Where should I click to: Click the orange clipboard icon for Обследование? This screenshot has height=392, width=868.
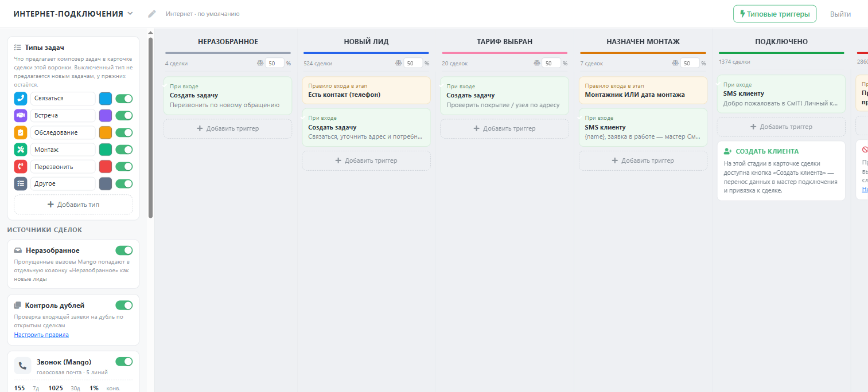tap(21, 132)
